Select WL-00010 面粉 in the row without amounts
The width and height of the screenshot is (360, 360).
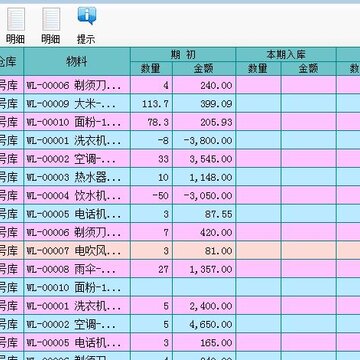77,287
